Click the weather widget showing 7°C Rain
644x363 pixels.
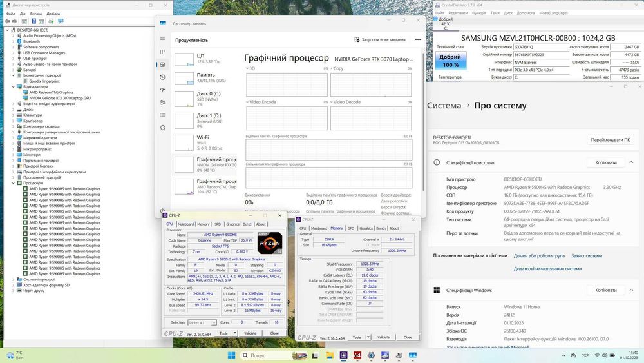pyautogui.click(x=14, y=355)
